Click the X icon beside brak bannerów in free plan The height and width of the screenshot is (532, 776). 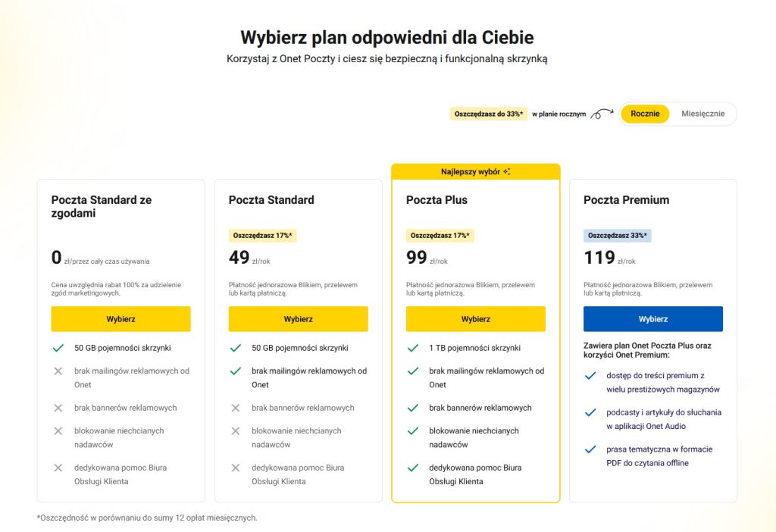(x=58, y=408)
